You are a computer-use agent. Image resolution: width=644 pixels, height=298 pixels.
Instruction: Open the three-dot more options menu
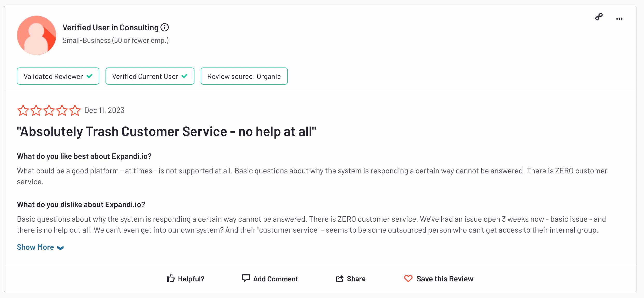[619, 19]
